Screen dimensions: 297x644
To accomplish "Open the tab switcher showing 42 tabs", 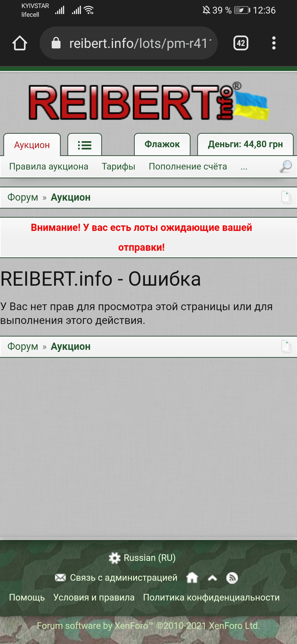I will [x=241, y=43].
